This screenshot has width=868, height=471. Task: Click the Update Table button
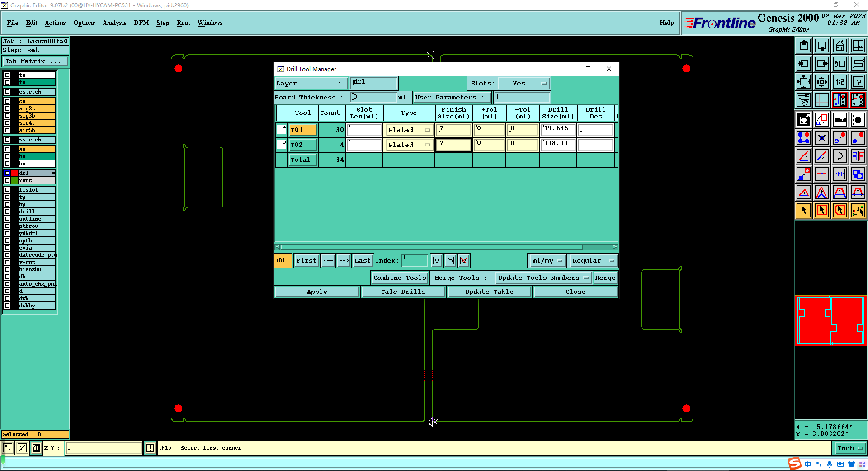click(489, 292)
